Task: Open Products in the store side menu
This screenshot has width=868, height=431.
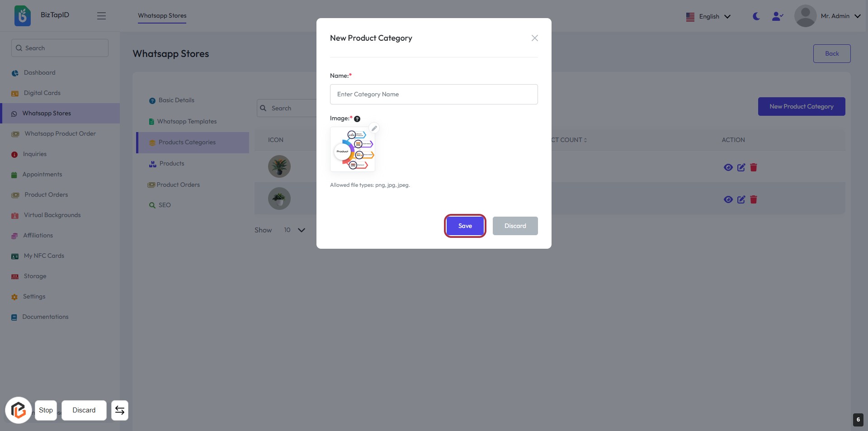Action: point(172,164)
